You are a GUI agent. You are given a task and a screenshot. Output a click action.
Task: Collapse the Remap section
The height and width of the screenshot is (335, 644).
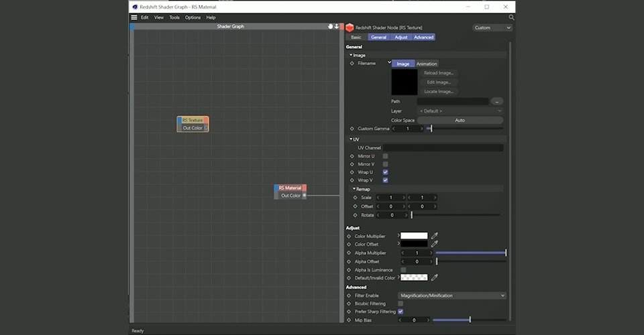(354, 189)
